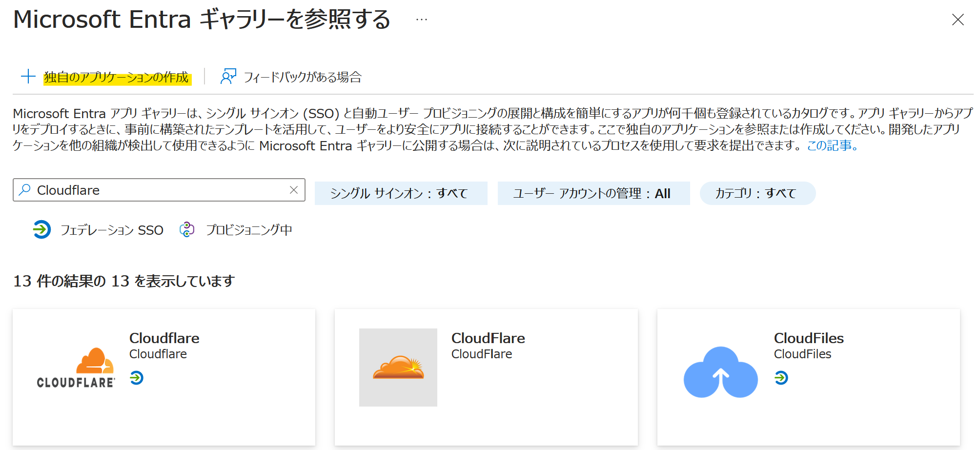Click the プロビジョニング中 legend icon
Screen dimensions: 980x450
(x=187, y=229)
